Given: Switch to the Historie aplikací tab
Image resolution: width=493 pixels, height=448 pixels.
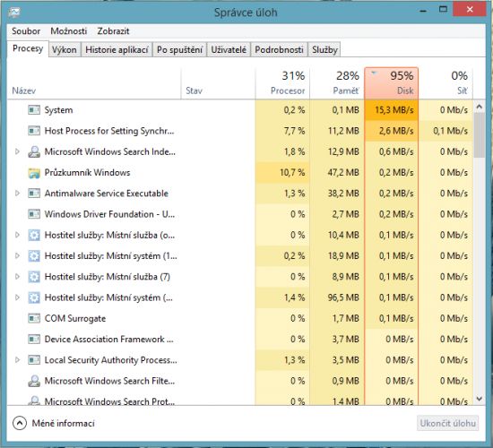Looking at the screenshot, I should point(117,49).
